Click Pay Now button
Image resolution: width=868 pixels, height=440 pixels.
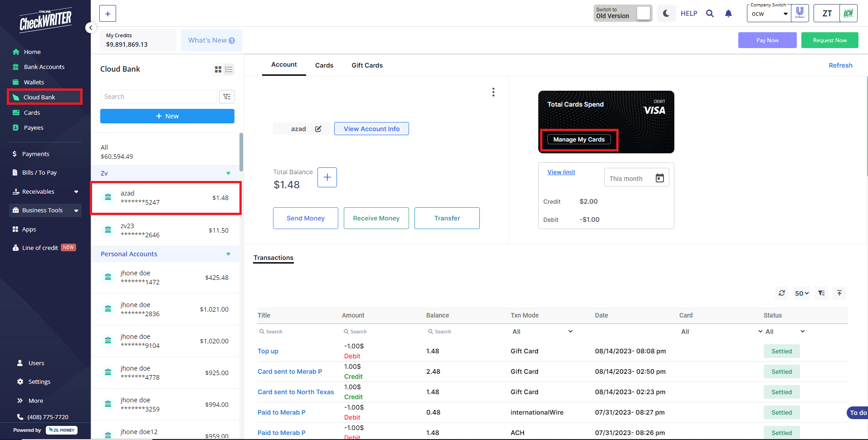(x=767, y=40)
